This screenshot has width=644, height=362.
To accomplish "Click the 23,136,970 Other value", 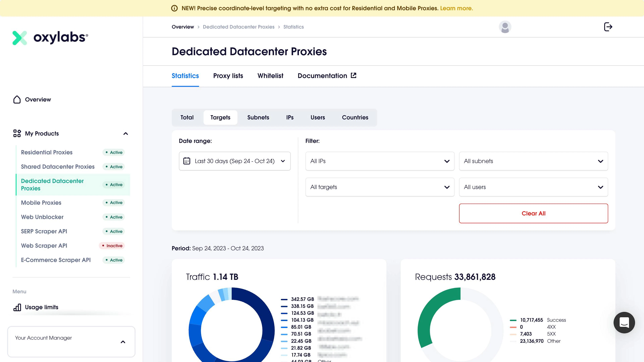I will (x=532, y=341).
